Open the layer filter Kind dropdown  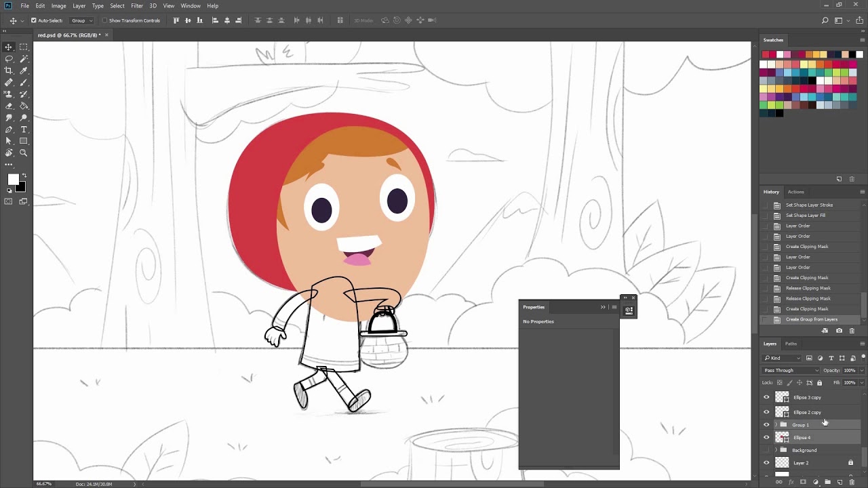point(782,358)
